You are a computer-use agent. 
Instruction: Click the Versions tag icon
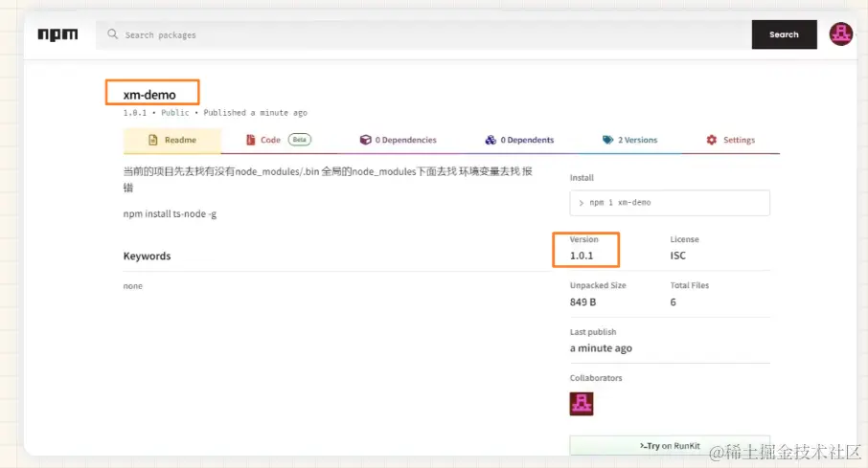[x=607, y=140]
